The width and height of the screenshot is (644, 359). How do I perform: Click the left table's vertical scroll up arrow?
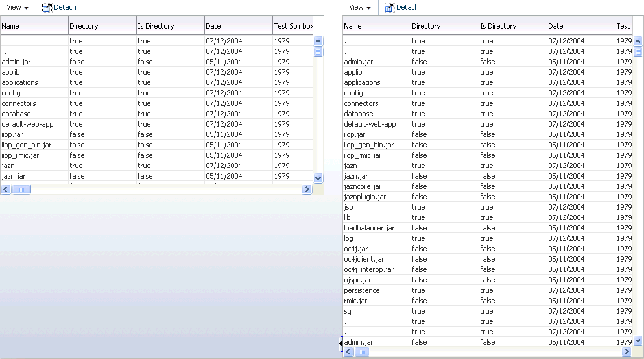click(318, 41)
